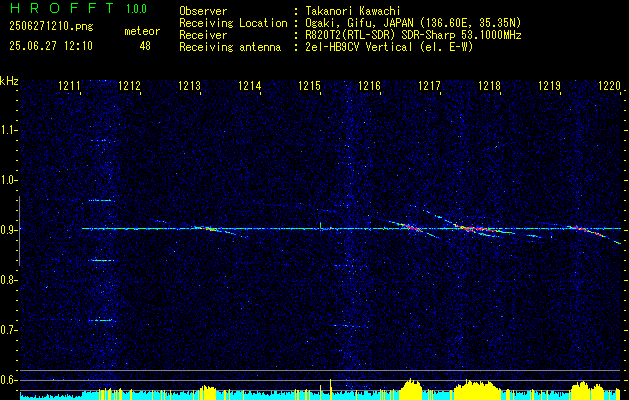Viewport: 629px width, 400px height.
Task: Click the meteor count 48
Action: tap(145, 46)
